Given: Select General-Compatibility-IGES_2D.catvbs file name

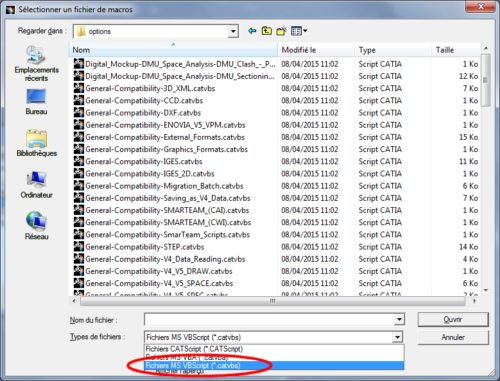Looking at the screenshot, I should (150, 174).
